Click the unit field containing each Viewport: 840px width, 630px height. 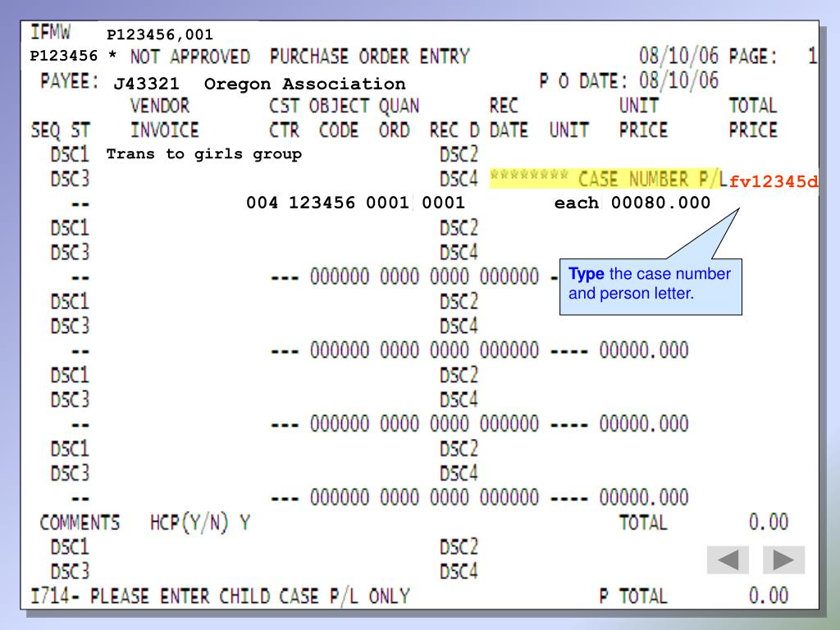(x=577, y=203)
